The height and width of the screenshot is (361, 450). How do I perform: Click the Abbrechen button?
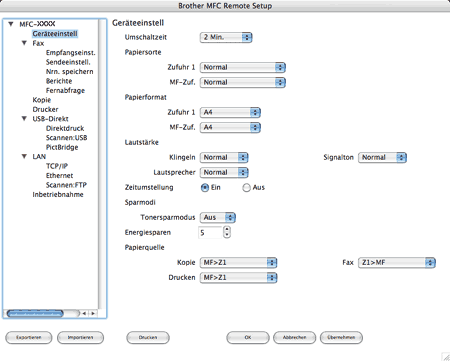click(x=294, y=337)
